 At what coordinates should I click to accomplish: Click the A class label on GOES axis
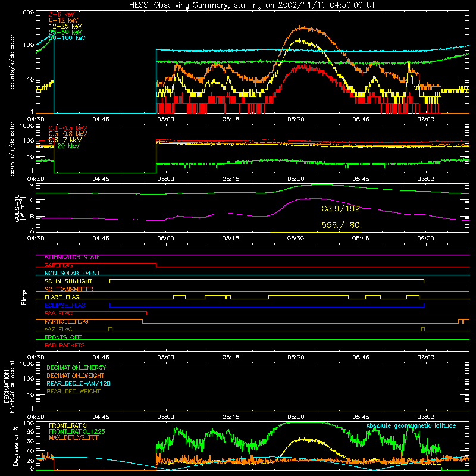[32, 230]
